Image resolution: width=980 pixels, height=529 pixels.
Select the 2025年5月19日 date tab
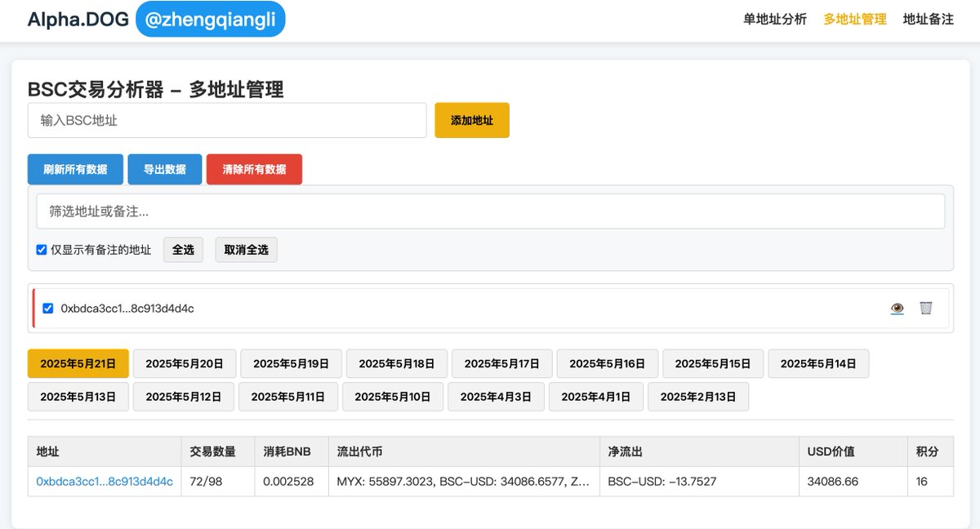click(291, 363)
